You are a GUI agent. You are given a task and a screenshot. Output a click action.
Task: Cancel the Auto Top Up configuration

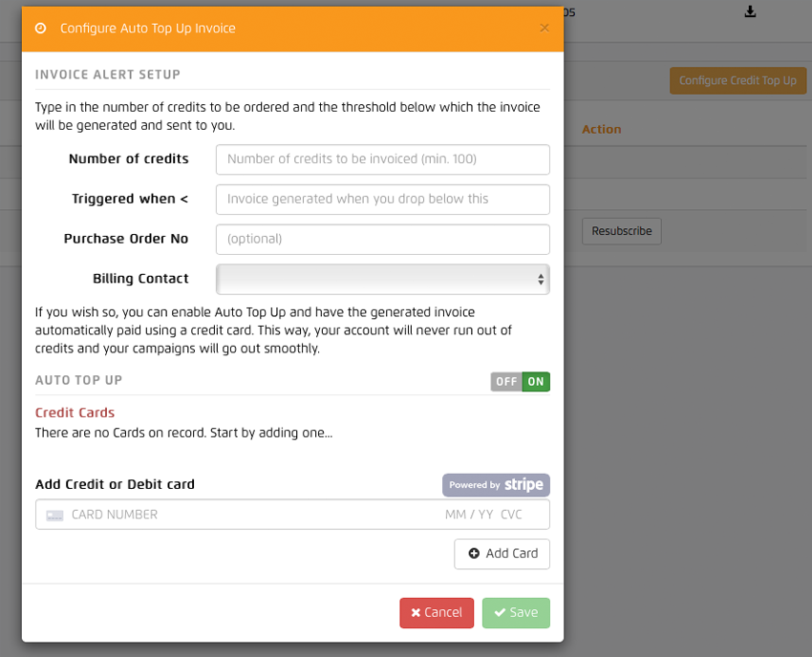(x=437, y=613)
